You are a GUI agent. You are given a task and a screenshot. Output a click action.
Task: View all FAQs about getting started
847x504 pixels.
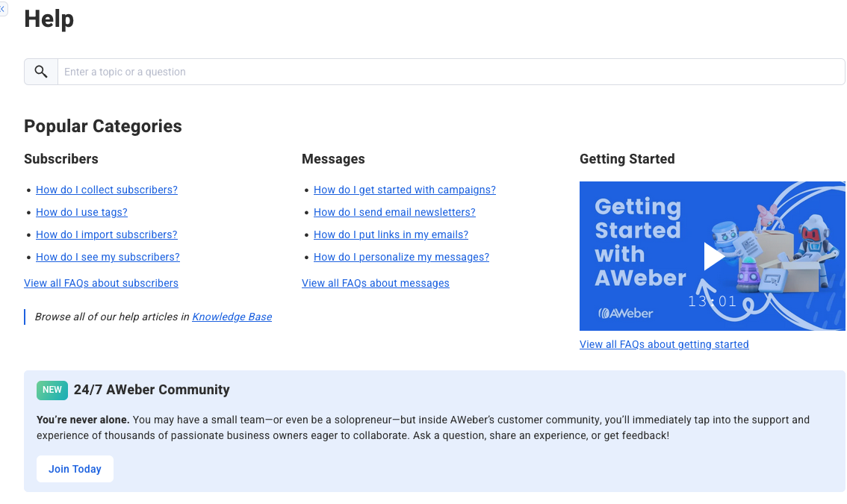[x=664, y=344]
